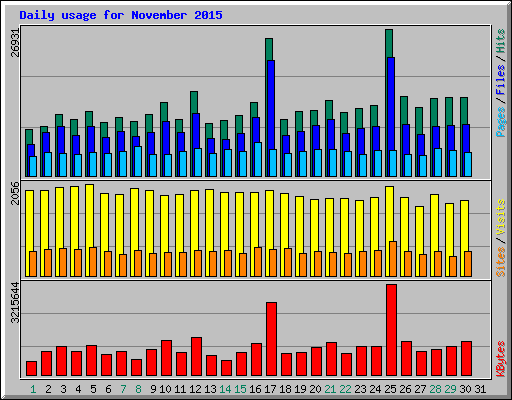Image resolution: width=512 pixels, height=400 pixels.
Task: Click the orange sites bar for day 1
Action: (x=33, y=264)
